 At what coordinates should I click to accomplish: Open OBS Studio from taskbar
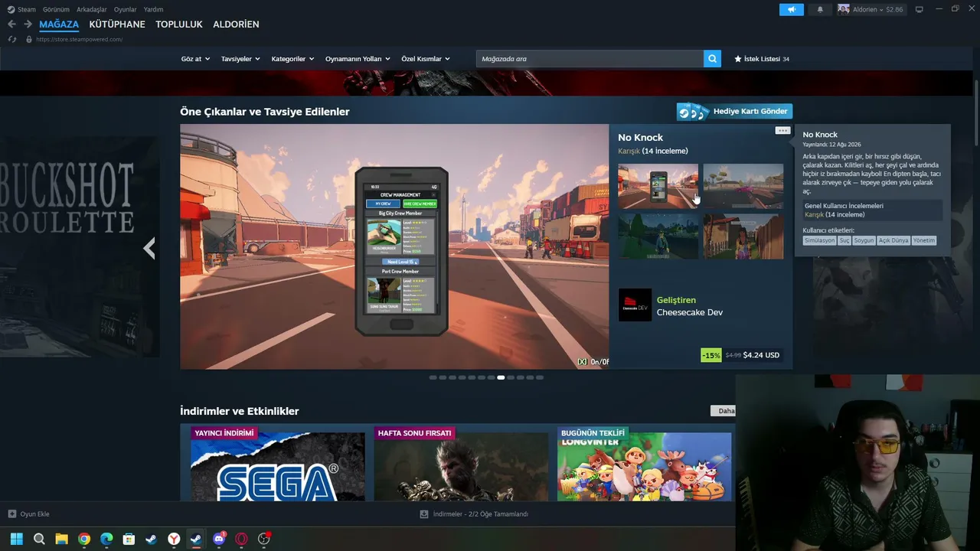pyautogui.click(x=264, y=539)
